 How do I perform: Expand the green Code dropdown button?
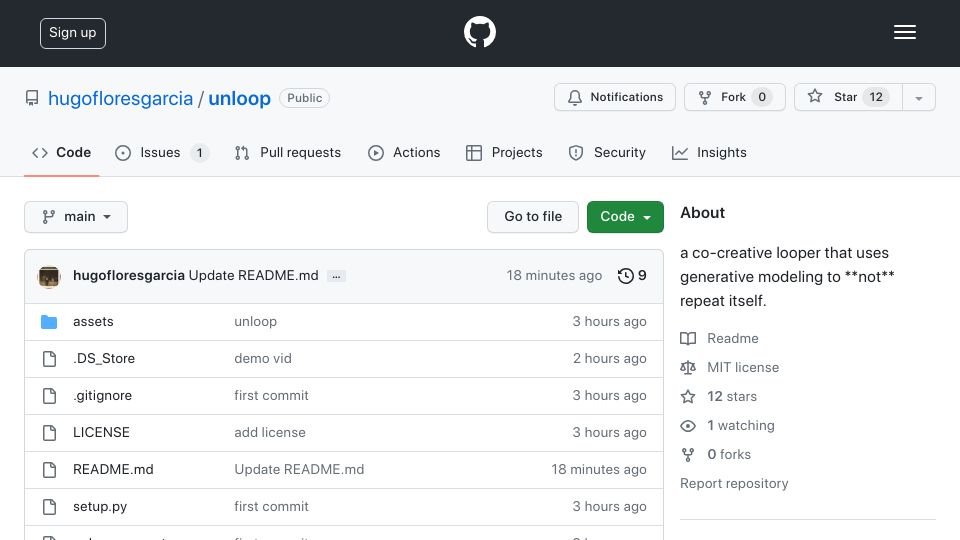(x=625, y=217)
